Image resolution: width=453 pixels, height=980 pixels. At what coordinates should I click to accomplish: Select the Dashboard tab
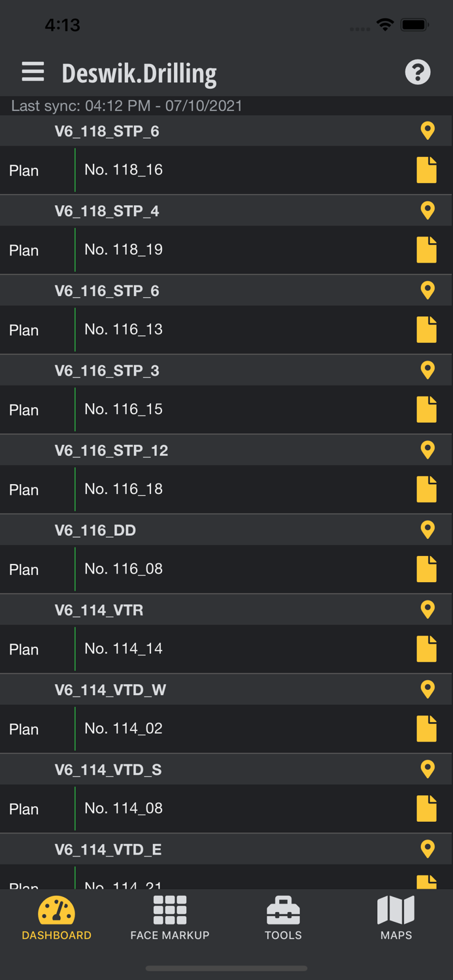coord(57,918)
